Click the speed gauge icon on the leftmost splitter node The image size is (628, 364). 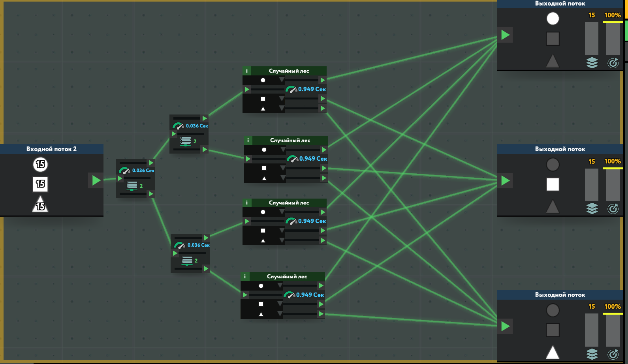124,171
